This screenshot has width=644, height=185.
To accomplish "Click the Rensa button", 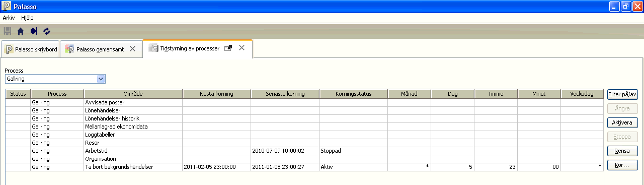I will coord(622,151).
